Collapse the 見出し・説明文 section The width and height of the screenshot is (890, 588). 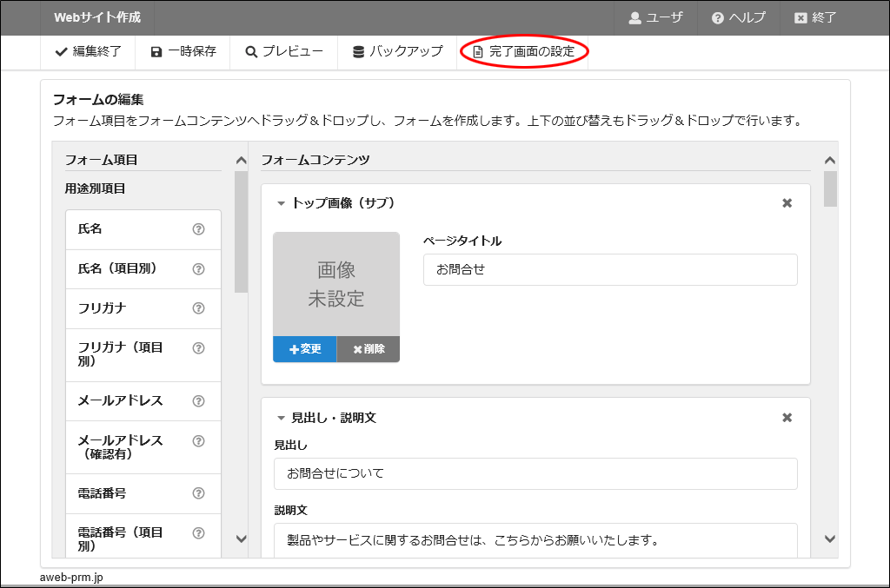[x=281, y=418]
